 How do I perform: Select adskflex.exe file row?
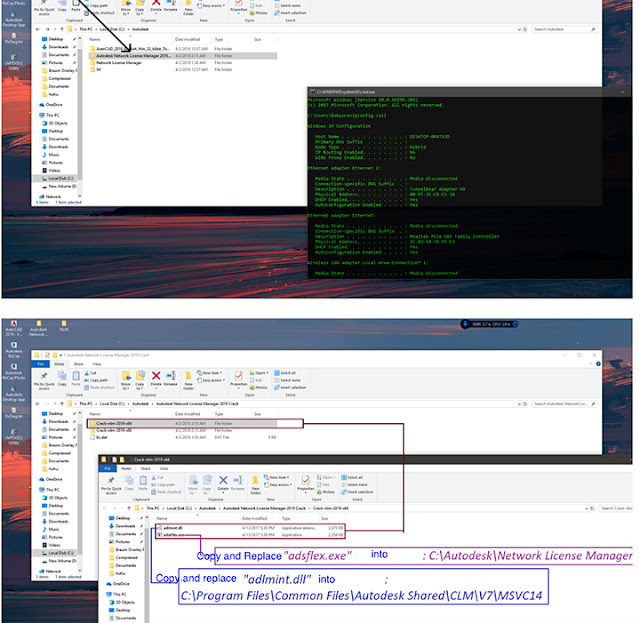tap(250, 535)
